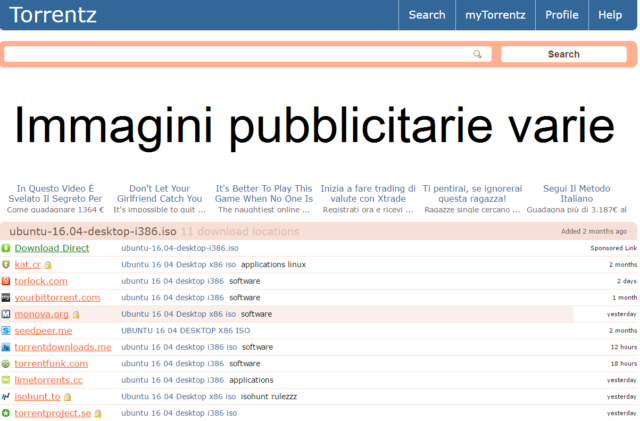
Task: Click the magnifier icon in search field
Action: tap(477, 54)
